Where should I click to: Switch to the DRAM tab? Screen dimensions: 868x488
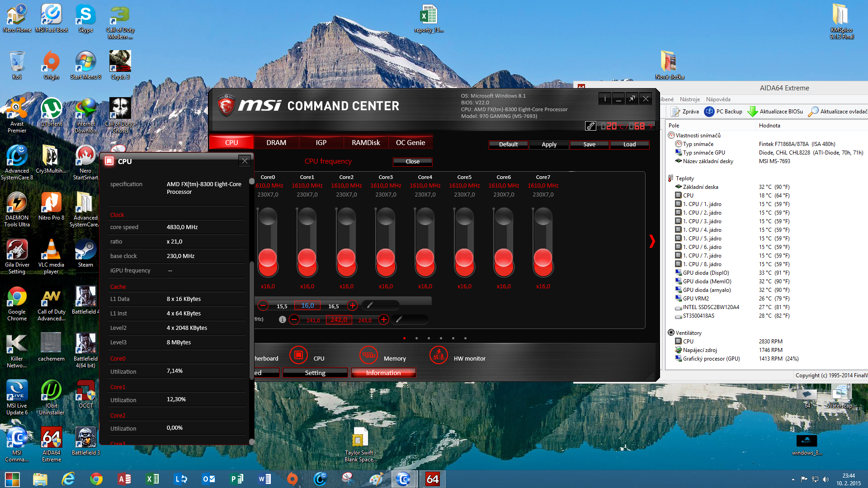(276, 142)
